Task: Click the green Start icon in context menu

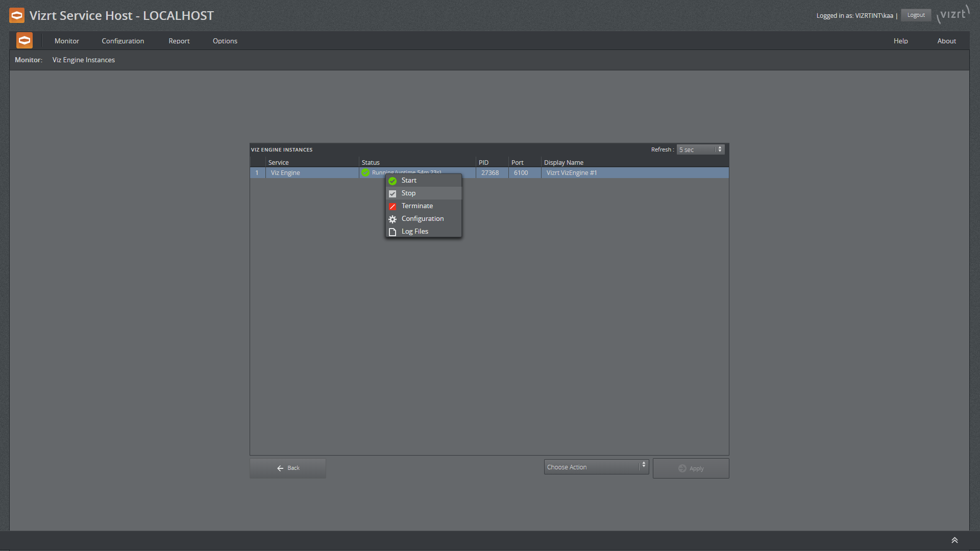Action: pyautogui.click(x=393, y=180)
